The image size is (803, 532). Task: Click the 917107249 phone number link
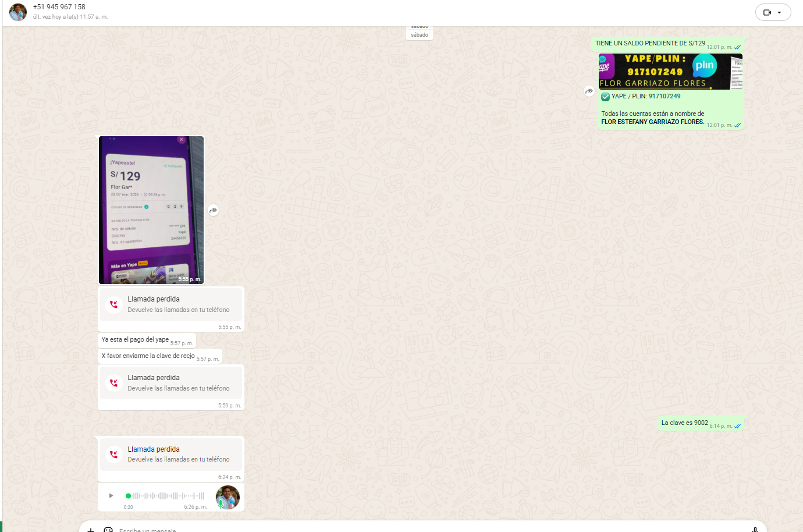click(665, 97)
